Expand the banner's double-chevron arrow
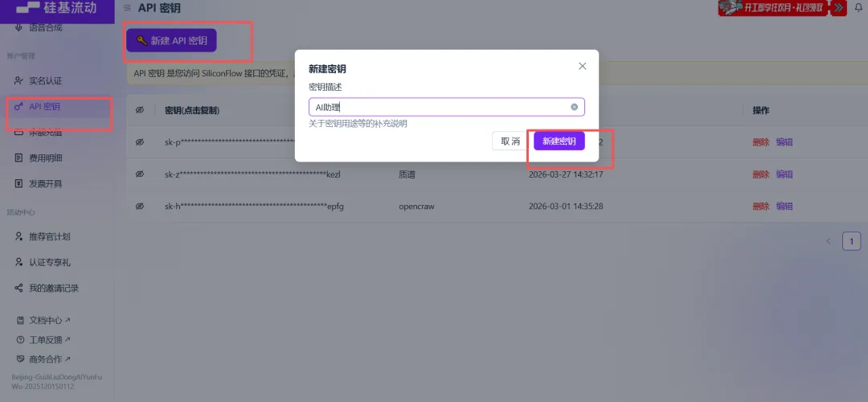 (838, 8)
